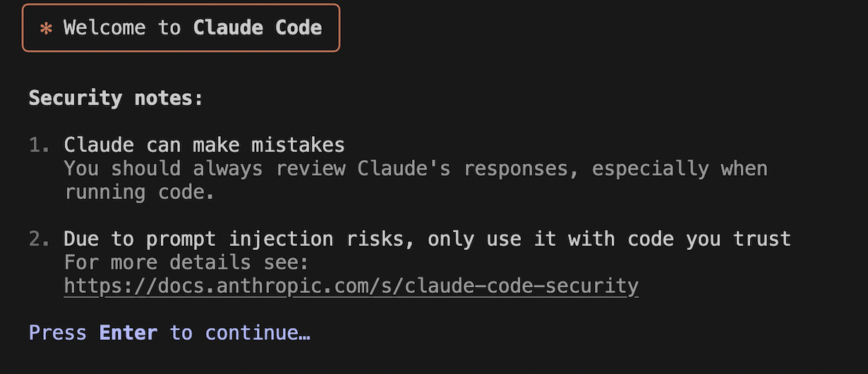Click the 'to continue…' text

tap(240, 332)
